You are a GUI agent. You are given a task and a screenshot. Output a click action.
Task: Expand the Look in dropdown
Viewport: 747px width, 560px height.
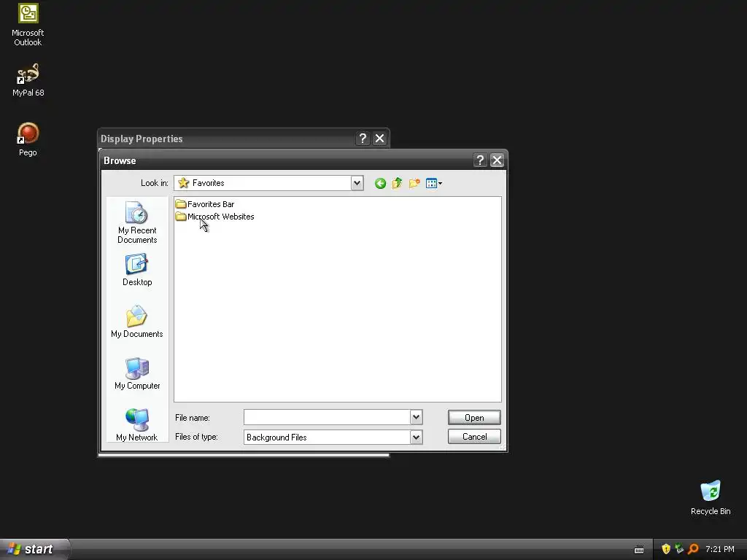[357, 183]
